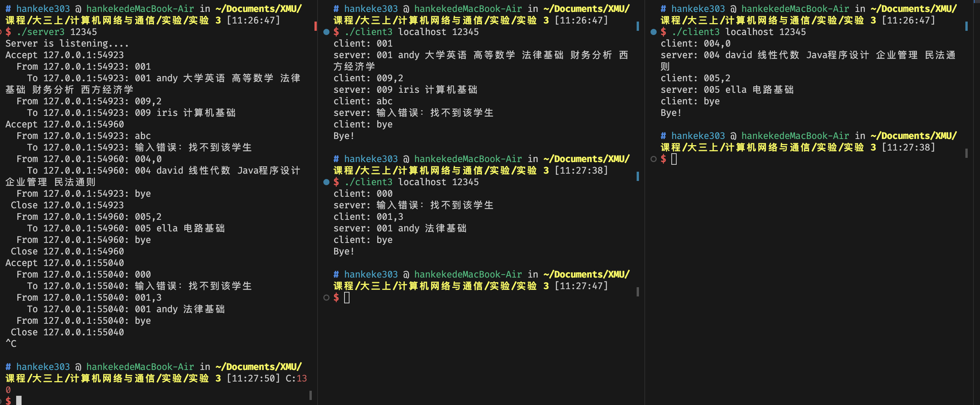Click the blue decoration beside first ./client3 command
980x405 pixels.
(x=327, y=32)
